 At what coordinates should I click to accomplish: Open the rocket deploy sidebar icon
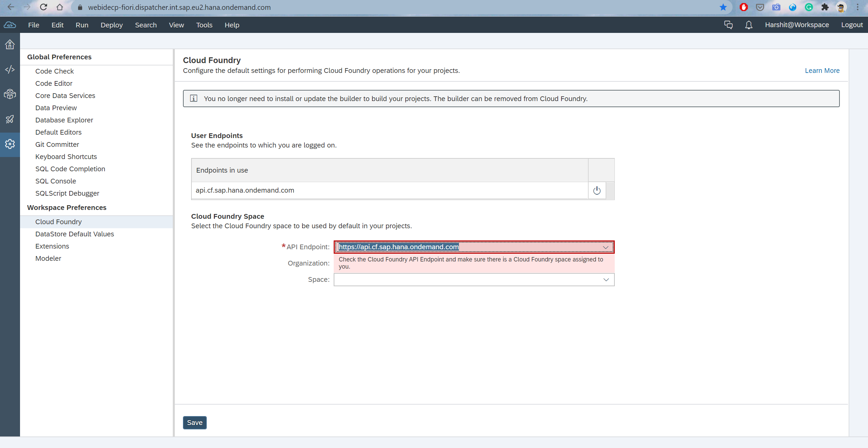10,119
